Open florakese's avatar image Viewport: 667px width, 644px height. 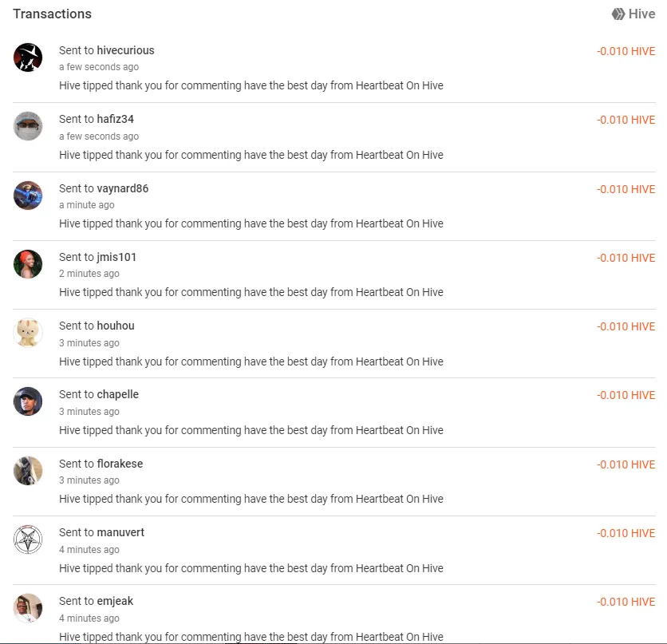[28, 471]
